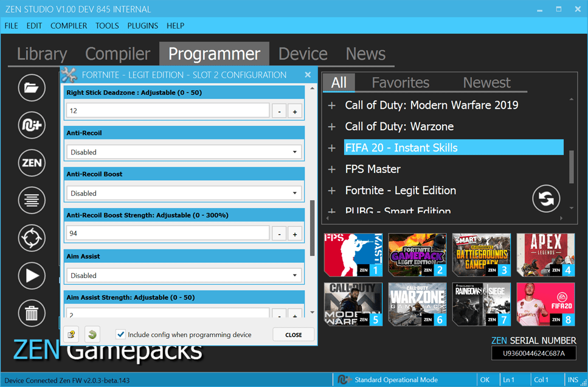
Task: Show the Favorites gamepack list
Action: [x=401, y=83]
